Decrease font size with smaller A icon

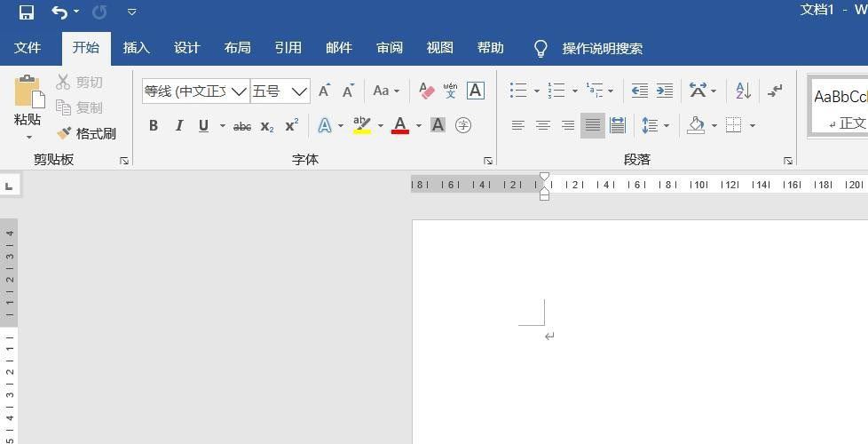coord(348,91)
